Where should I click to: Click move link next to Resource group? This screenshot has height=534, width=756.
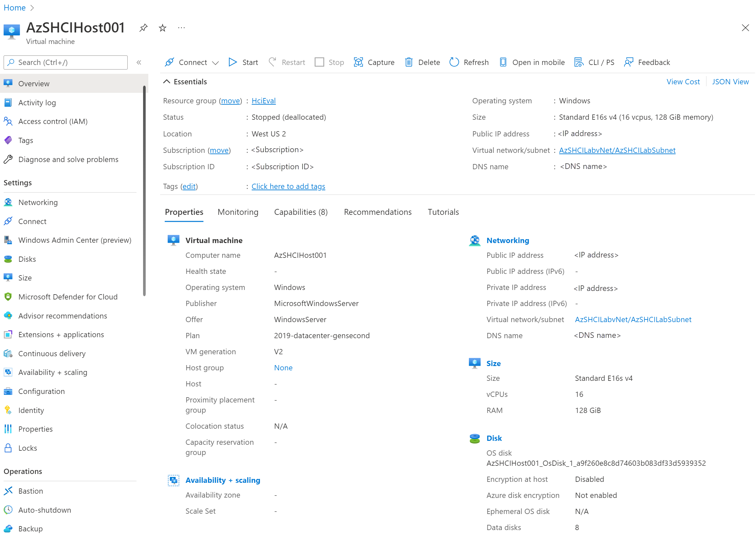[230, 101]
